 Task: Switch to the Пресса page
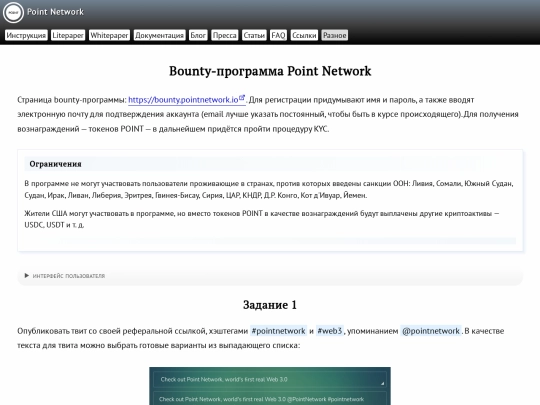click(225, 35)
